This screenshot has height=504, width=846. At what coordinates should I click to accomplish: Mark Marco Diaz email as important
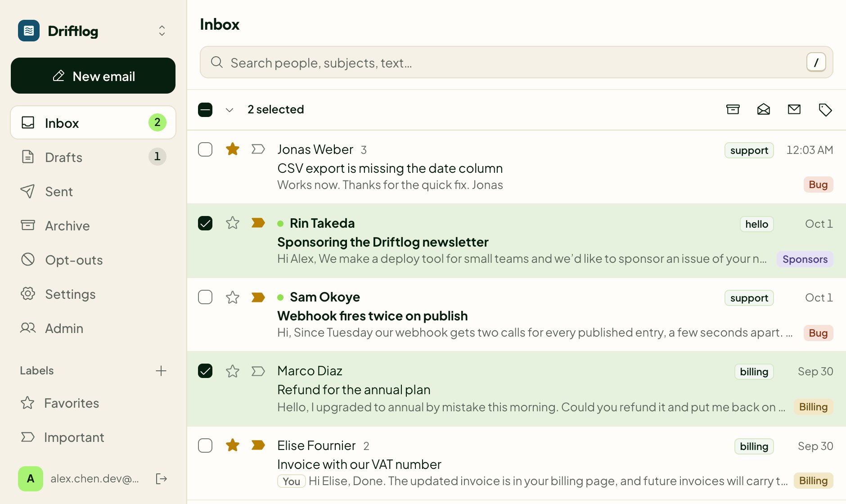258,371
